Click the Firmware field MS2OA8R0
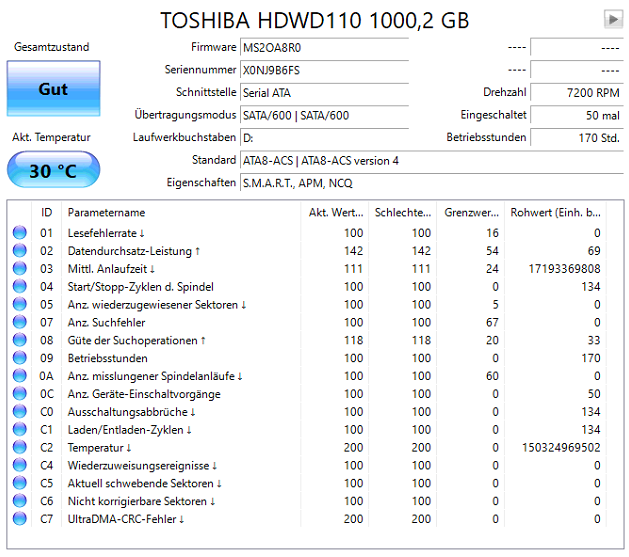629x557 pixels. [x=324, y=48]
